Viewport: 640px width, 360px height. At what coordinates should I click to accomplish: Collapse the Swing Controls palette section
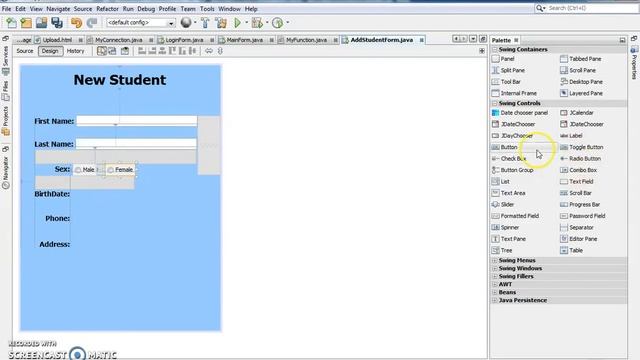[494, 103]
